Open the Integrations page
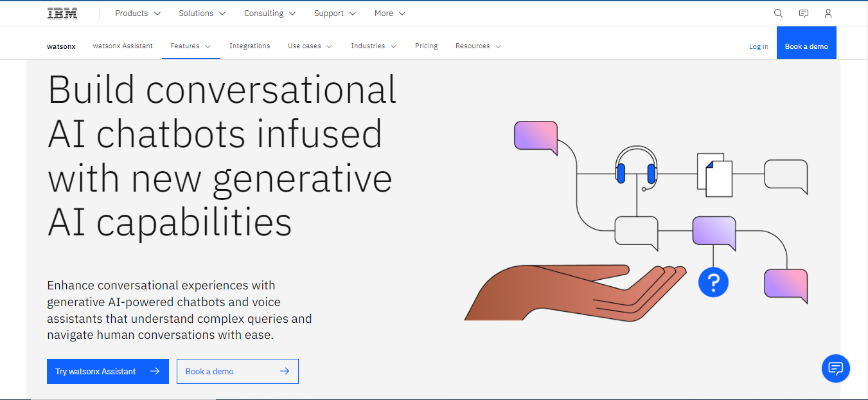The height and width of the screenshot is (400, 868). click(250, 46)
